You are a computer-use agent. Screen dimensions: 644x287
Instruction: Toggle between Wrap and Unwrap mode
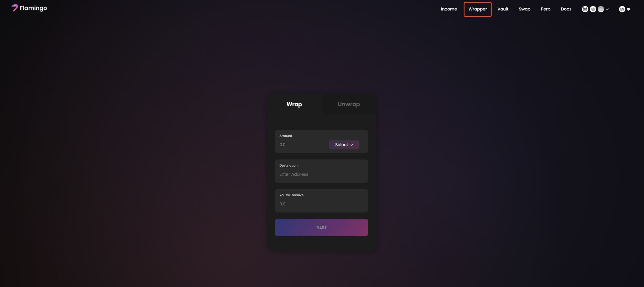[349, 104]
